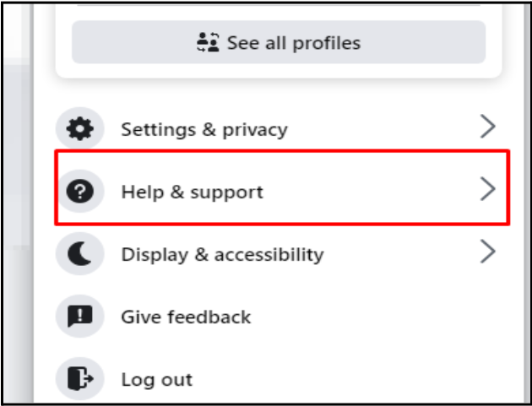Click the Log out door icon
This screenshot has height=406, width=532.
[81, 379]
